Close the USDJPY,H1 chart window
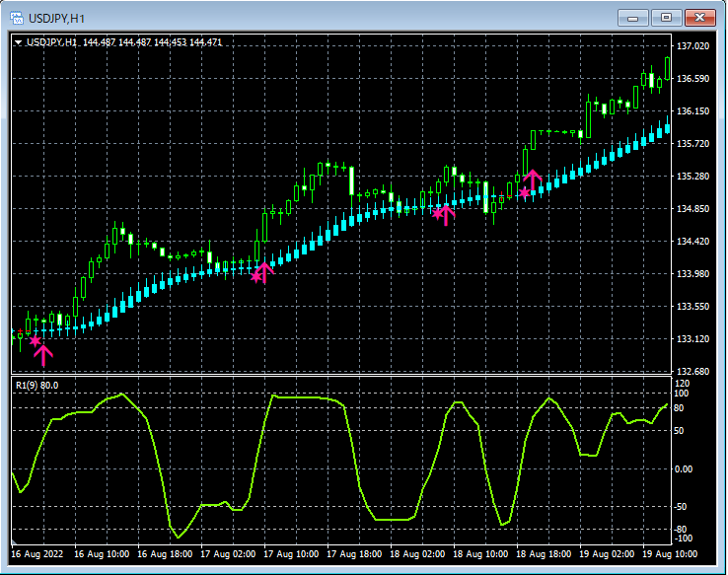 pyautogui.click(x=700, y=18)
